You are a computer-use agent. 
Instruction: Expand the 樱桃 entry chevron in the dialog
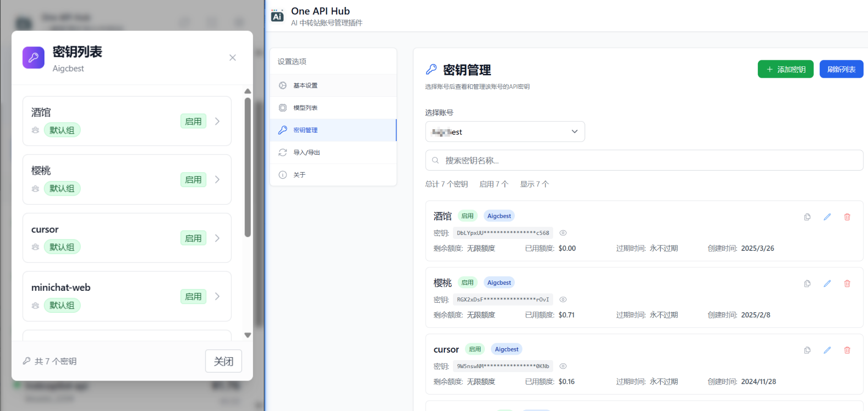click(217, 180)
